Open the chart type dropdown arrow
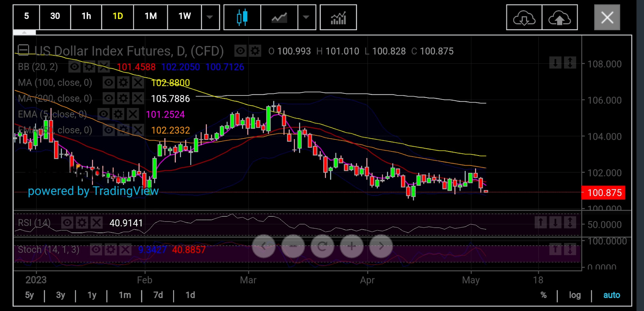The image size is (644, 311). coord(307,17)
